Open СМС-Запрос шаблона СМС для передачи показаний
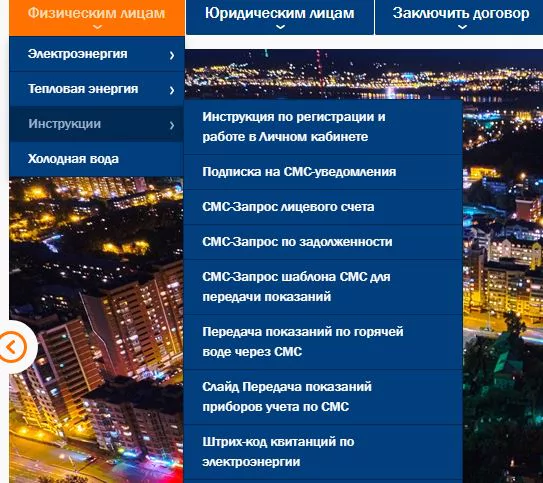The image size is (543, 483). pos(323,287)
